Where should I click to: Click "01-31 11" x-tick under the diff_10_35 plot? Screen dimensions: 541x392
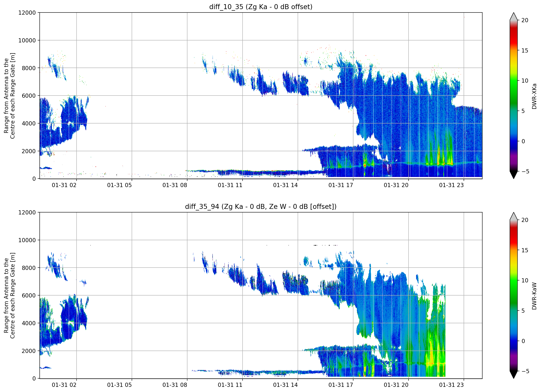pyautogui.click(x=230, y=185)
